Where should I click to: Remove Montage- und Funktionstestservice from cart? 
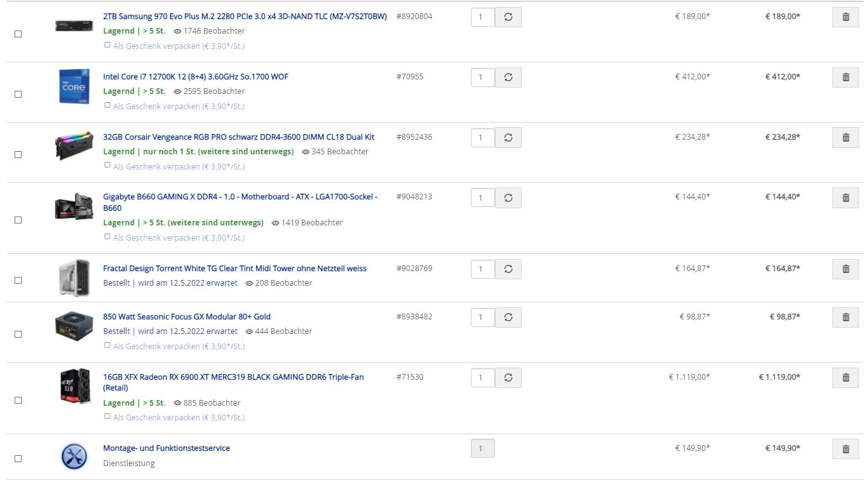click(x=845, y=449)
